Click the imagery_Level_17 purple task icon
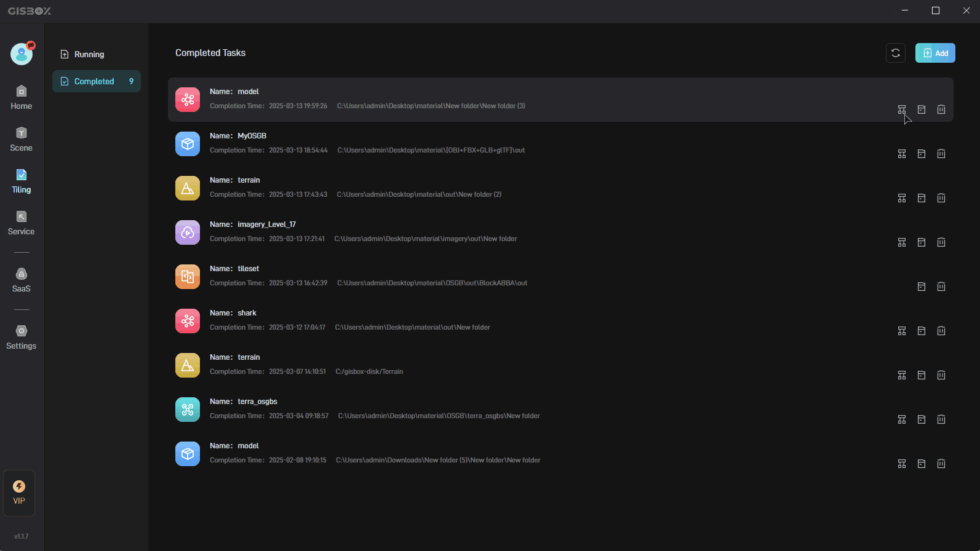 tap(188, 232)
